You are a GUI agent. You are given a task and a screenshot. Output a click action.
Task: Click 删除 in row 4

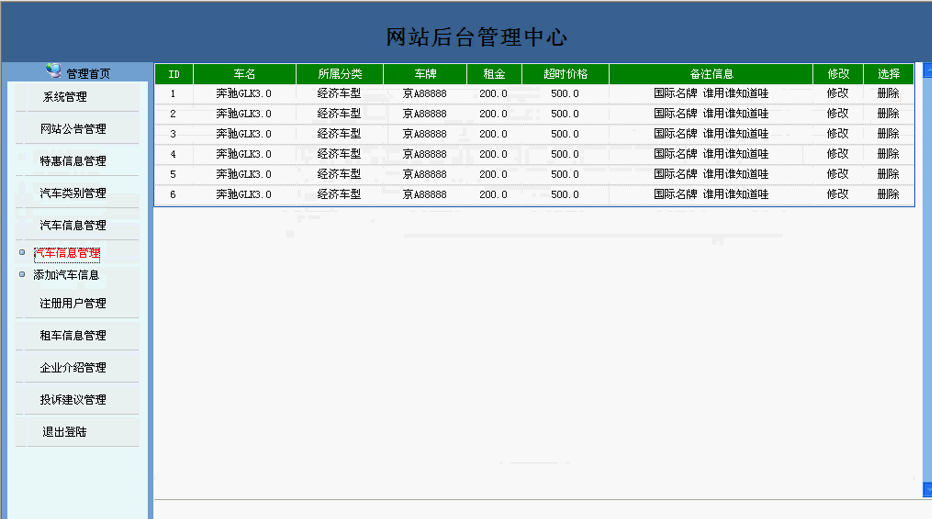point(888,154)
